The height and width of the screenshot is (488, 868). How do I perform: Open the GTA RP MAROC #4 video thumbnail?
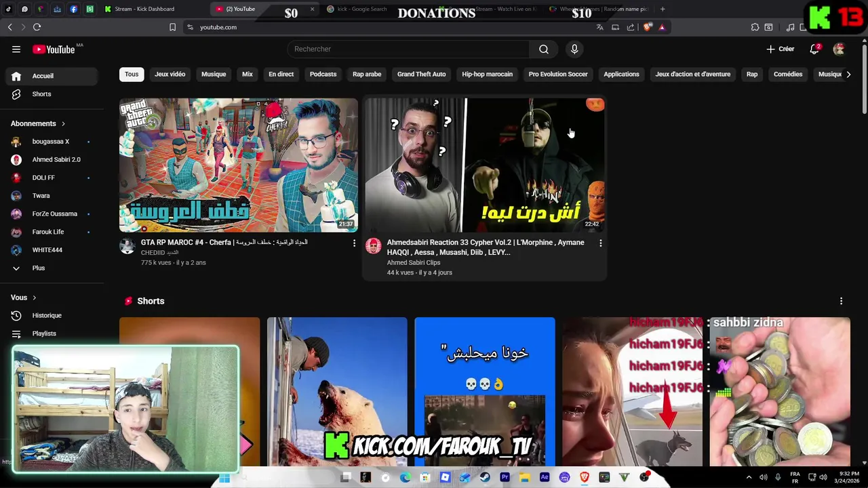pos(239,165)
